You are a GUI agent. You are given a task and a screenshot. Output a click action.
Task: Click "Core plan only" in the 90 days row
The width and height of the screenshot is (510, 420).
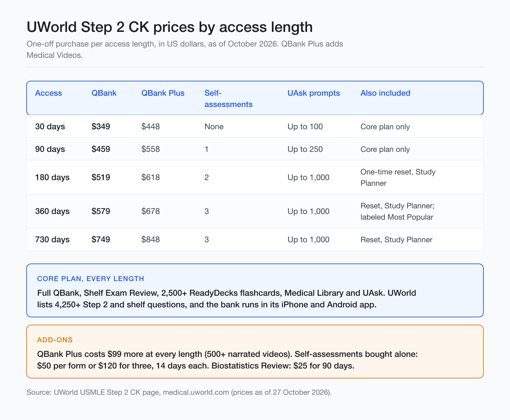(385, 149)
